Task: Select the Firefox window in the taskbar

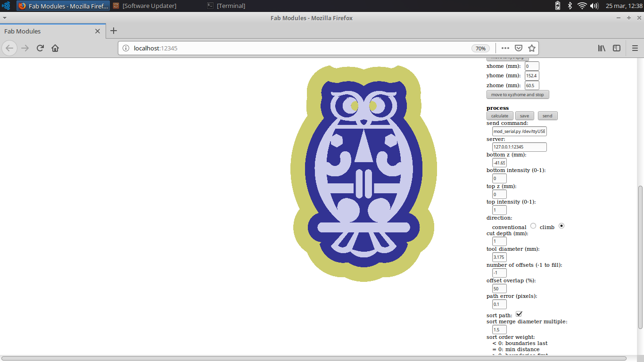Action: [63, 6]
